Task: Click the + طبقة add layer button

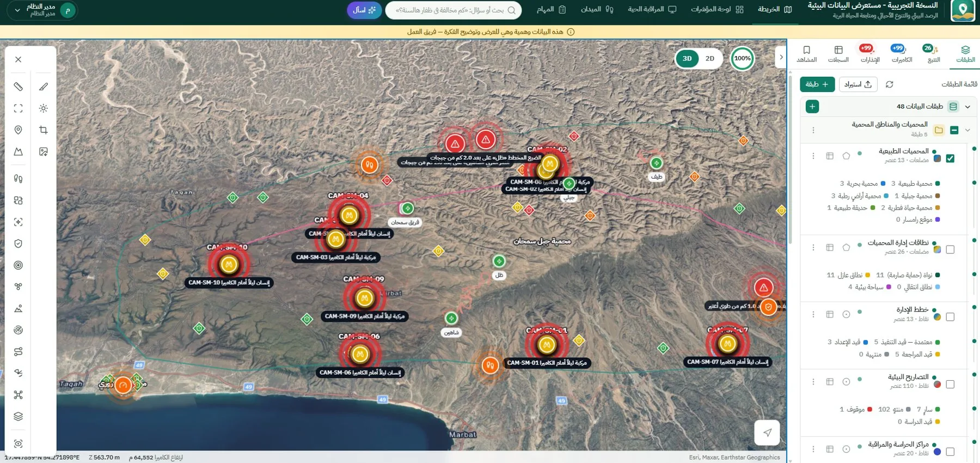Action: click(x=817, y=84)
